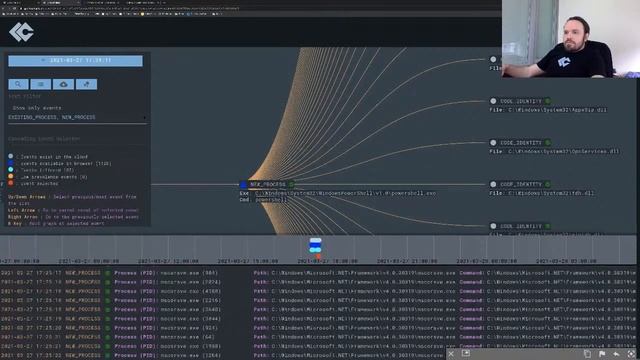Click the magnifier search button in left panel
This screenshot has height=360, width=640.
pos(18,84)
